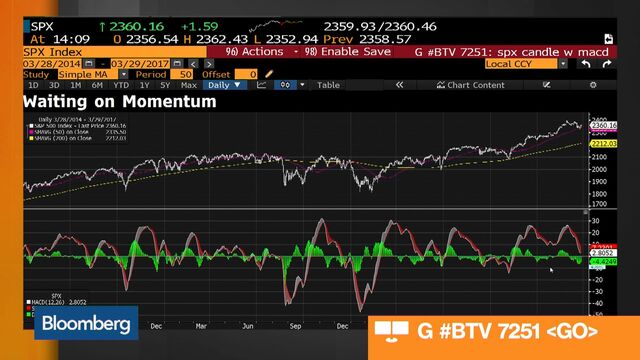
Task: Click the undo arrow icon
Action: [586, 64]
